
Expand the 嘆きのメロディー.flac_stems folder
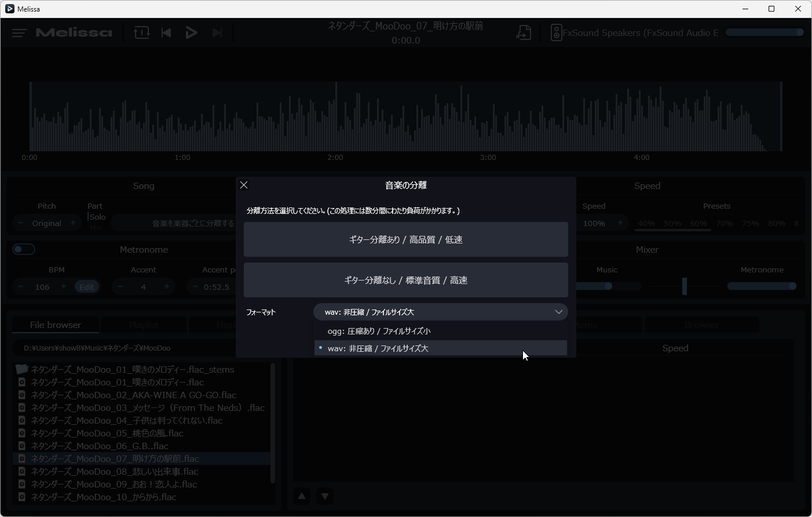pyautogui.click(x=21, y=369)
